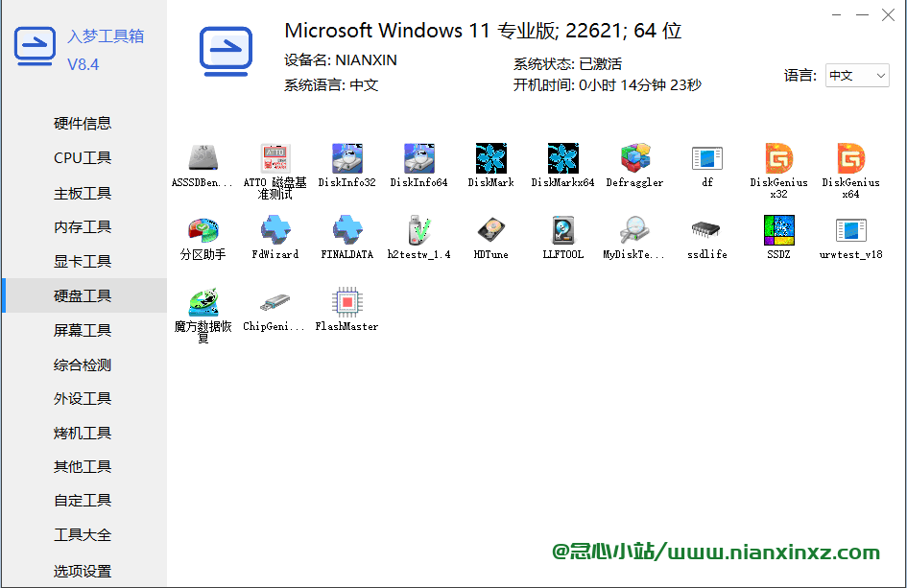Open the DiskMarkx64 icon
The height and width of the screenshot is (588, 907).
[x=562, y=158]
